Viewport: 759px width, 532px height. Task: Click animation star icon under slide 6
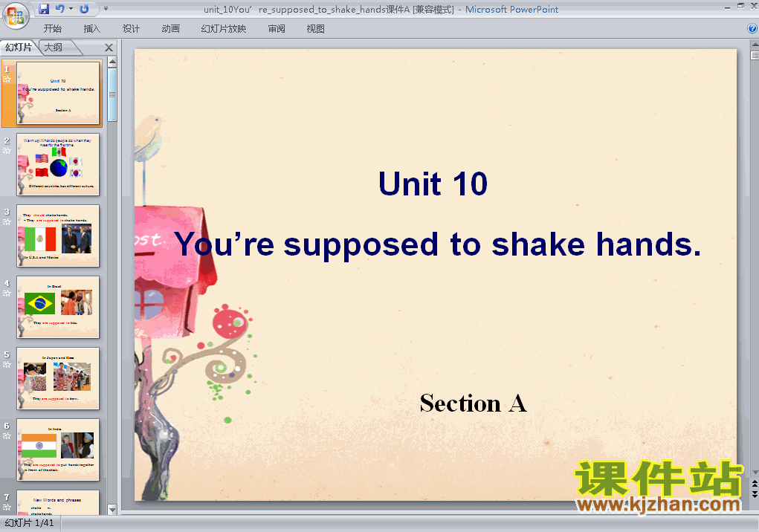point(7,435)
